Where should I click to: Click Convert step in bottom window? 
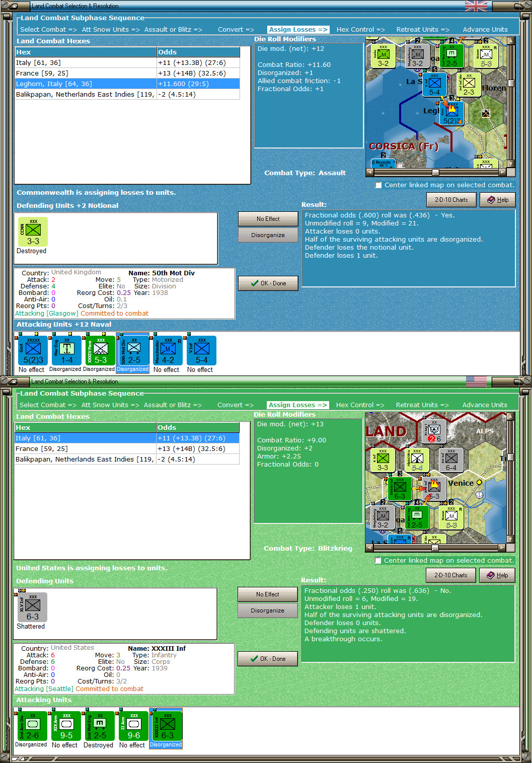click(x=236, y=405)
